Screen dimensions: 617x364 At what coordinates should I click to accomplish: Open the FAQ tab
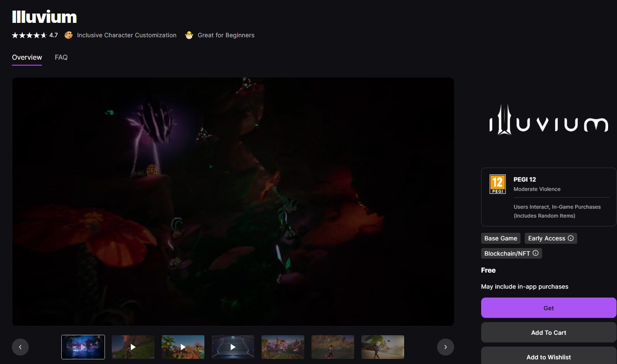[x=61, y=57]
